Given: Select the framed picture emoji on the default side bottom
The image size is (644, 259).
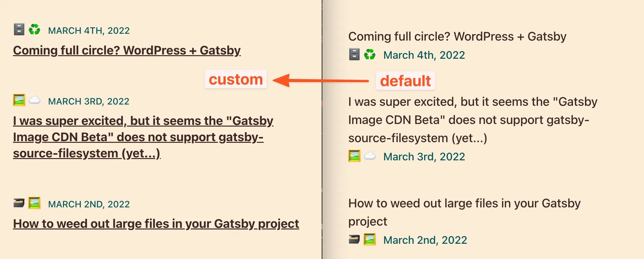Looking at the screenshot, I should (370, 240).
